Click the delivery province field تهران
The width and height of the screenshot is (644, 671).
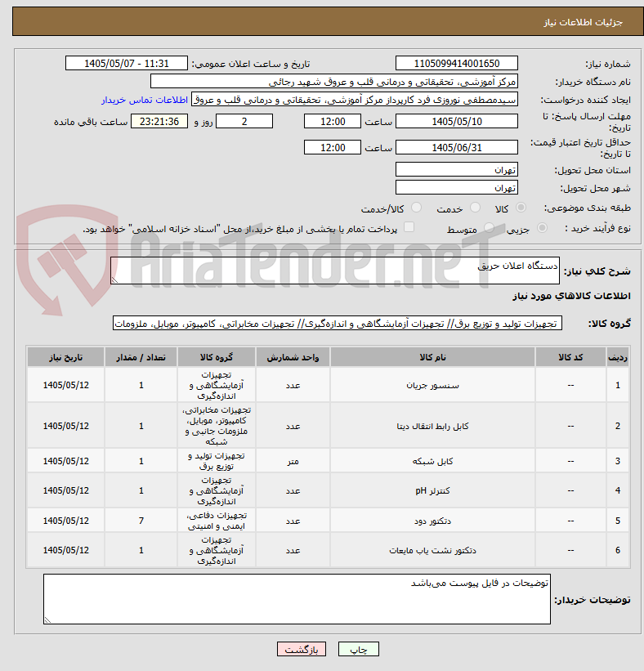click(457, 169)
